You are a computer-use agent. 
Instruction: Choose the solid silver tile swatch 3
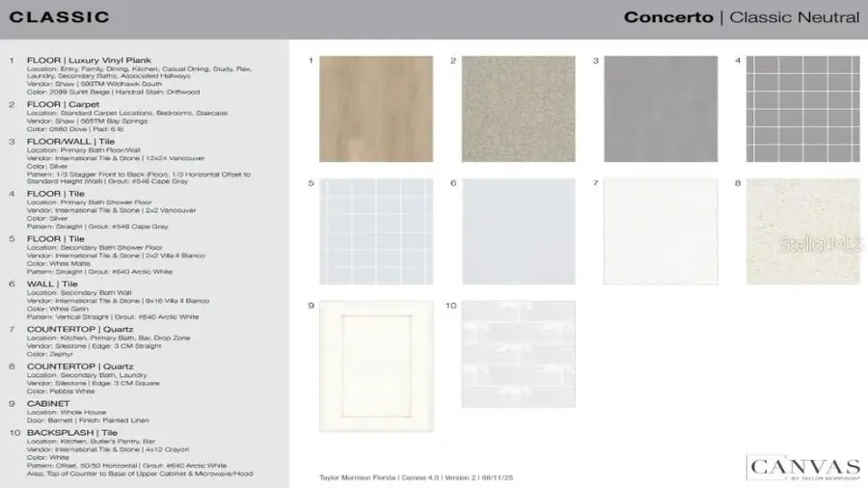click(x=661, y=109)
